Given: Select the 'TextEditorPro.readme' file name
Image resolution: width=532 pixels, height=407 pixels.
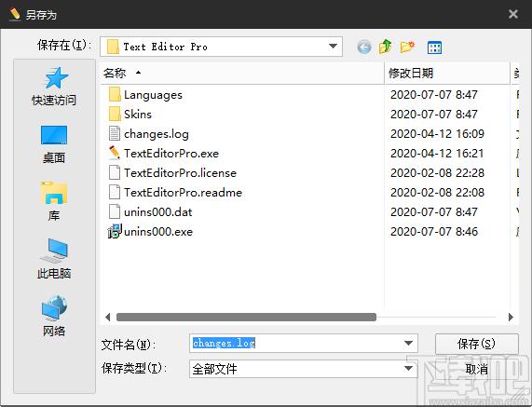Looking at the screenshot, I should coord(183,193).
